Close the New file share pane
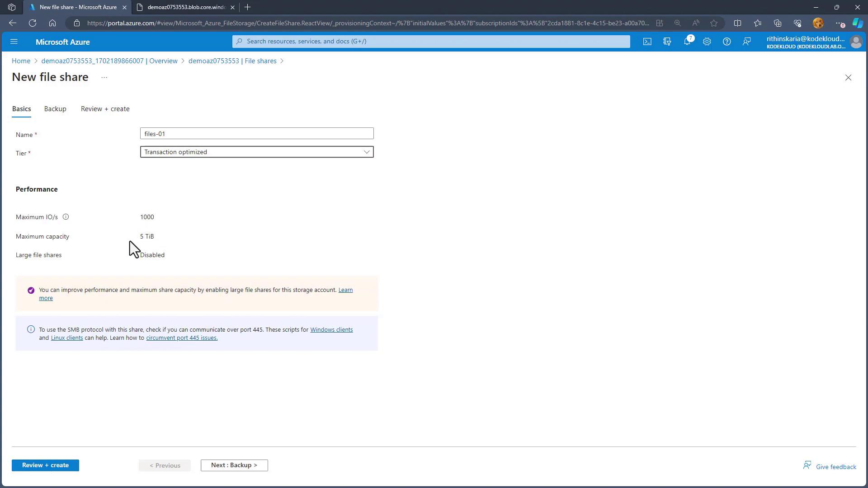868x488 pixels. coord(848,78)
